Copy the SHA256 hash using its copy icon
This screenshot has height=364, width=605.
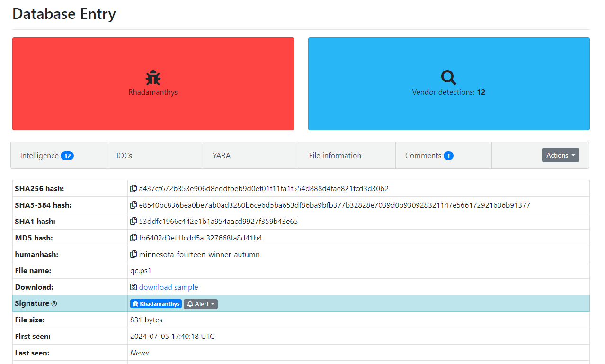click(x=133, y=188)
